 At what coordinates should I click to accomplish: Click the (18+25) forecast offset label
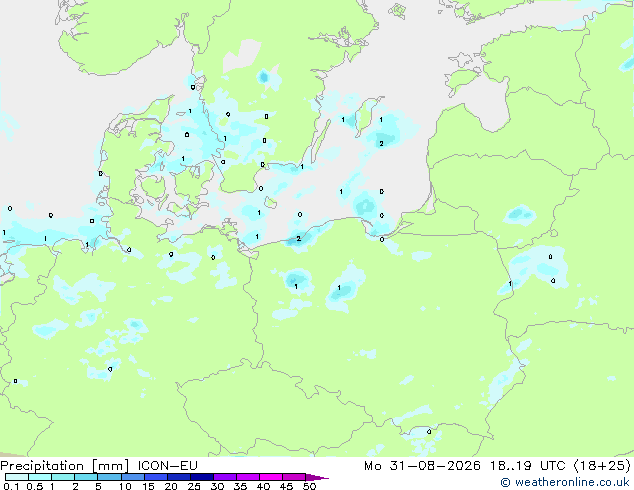click(x=602, y=466)
